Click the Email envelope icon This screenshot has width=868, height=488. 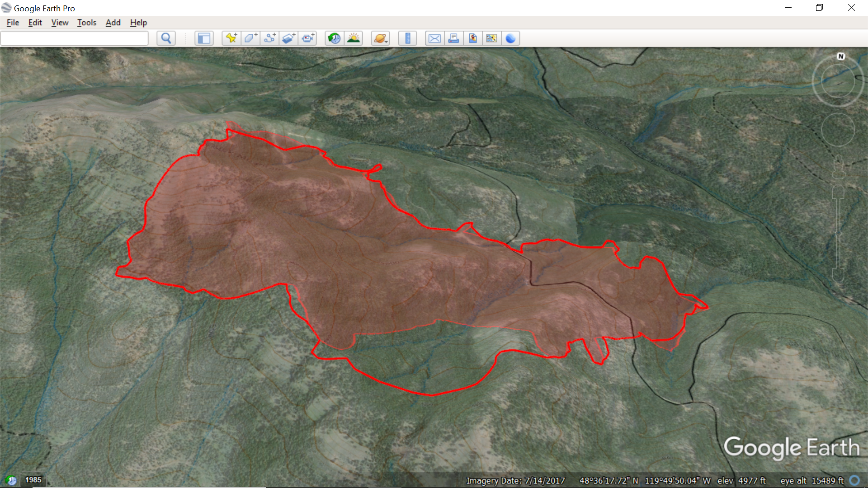tap(434, 38)
